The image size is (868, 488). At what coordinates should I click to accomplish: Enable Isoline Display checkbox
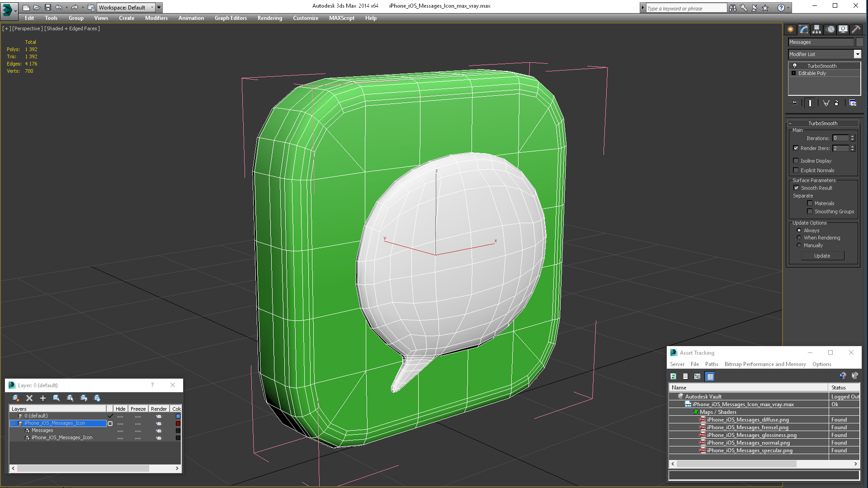796,161
